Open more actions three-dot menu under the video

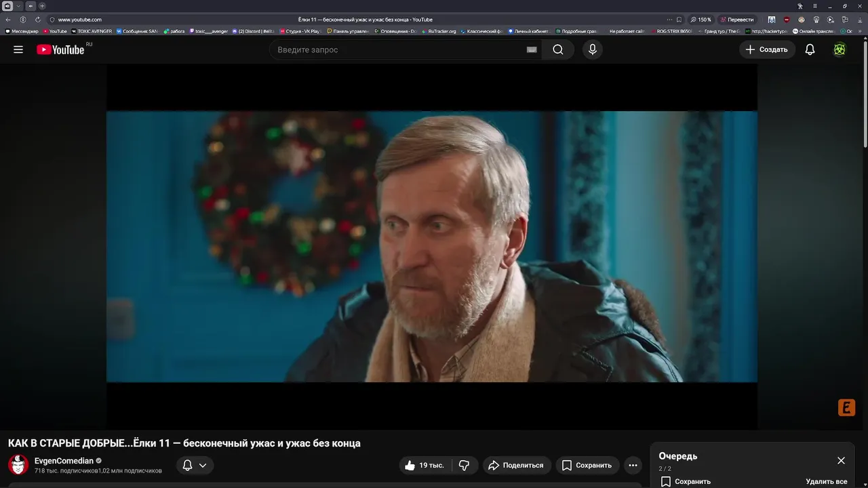click(633, 465)
